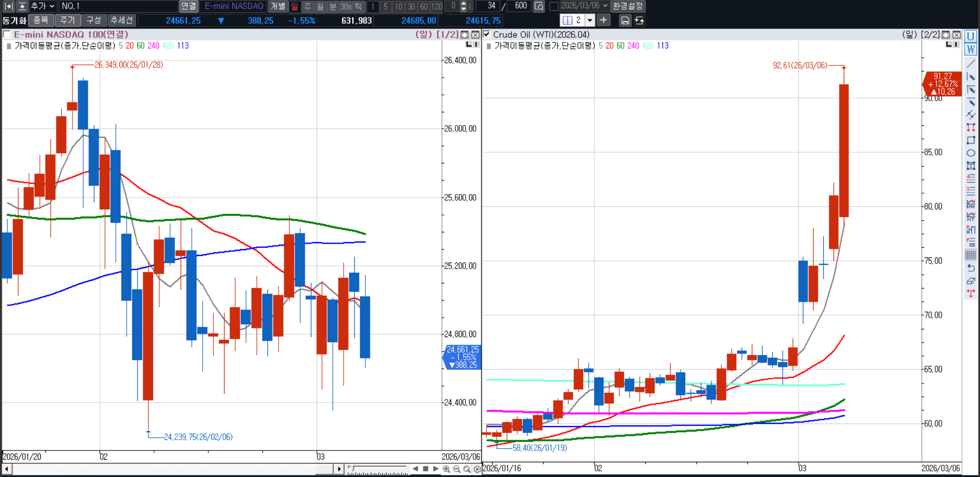This screenshot has width=980, height=477.
Task: Click the 환경설정 button
Action: pyautogui.click(x=628, y=6)
